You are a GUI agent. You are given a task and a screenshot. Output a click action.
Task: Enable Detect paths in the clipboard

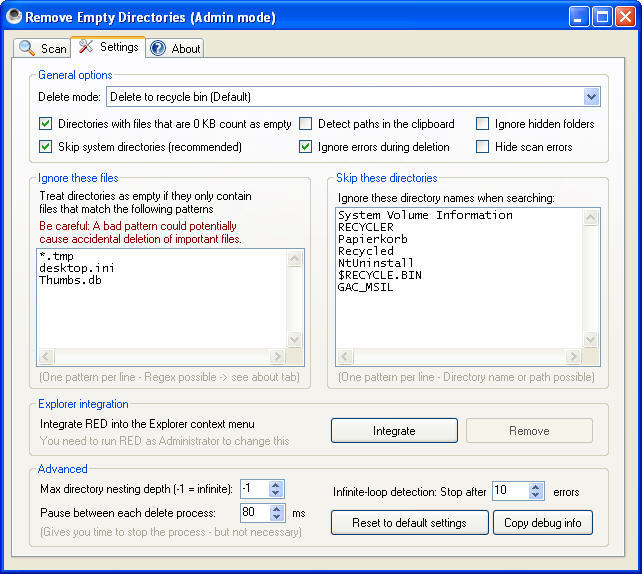[306, 124]
